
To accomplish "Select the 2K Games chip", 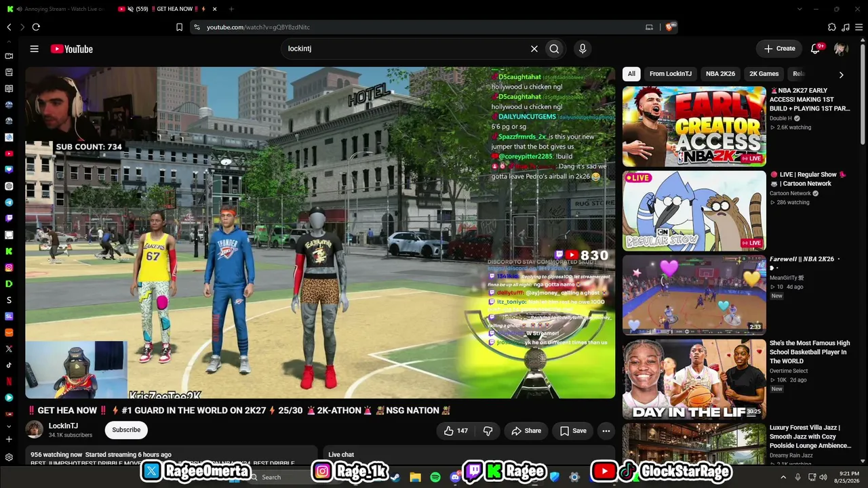I will tap(764, 74).
